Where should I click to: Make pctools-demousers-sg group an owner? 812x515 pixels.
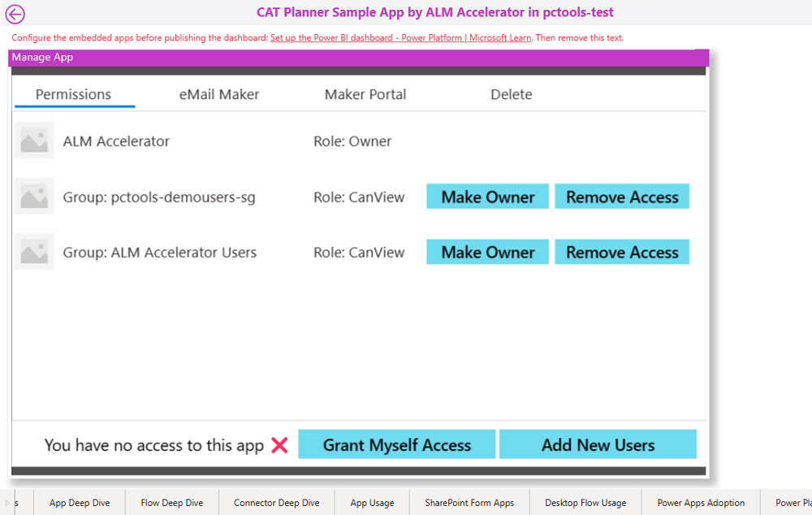[487, 197]
